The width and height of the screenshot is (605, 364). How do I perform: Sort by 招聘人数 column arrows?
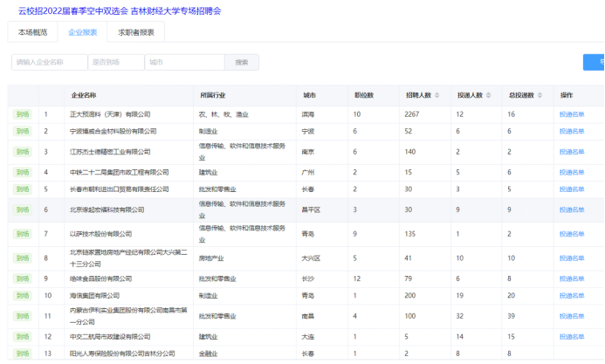tap(437, 95)
